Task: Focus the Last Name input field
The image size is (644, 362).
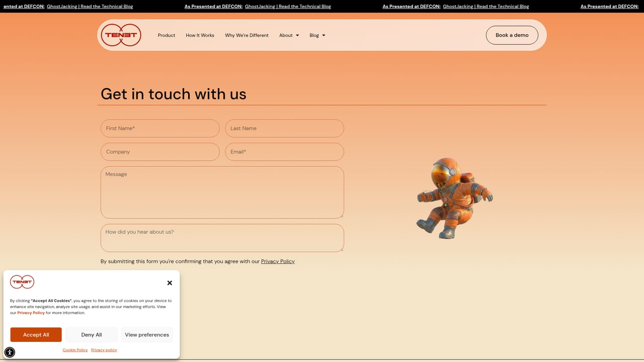Action: 284,128
